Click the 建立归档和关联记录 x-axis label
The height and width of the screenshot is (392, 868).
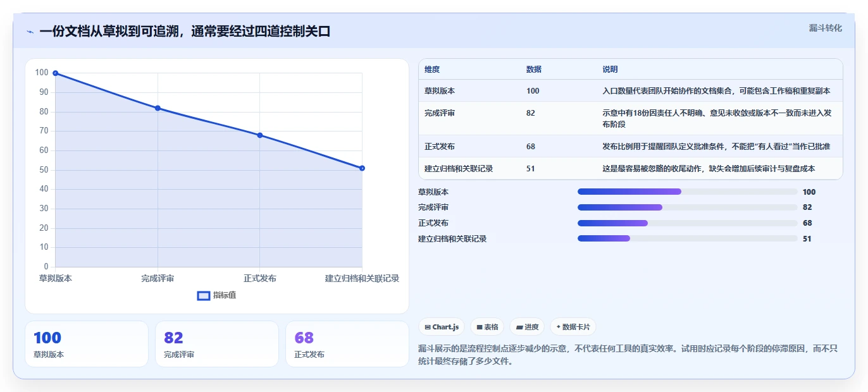pyautogui.click(x=362, y=278)
